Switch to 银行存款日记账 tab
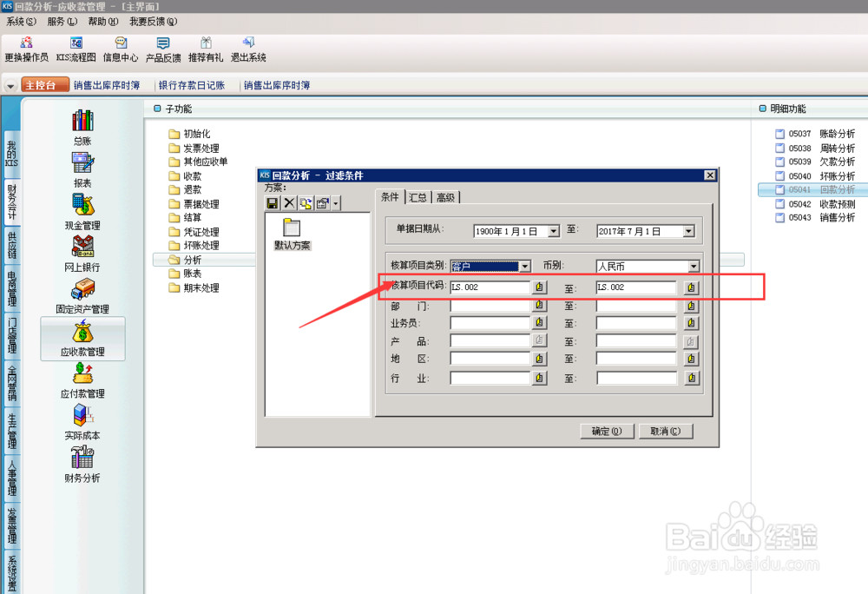 click(192, 85)
